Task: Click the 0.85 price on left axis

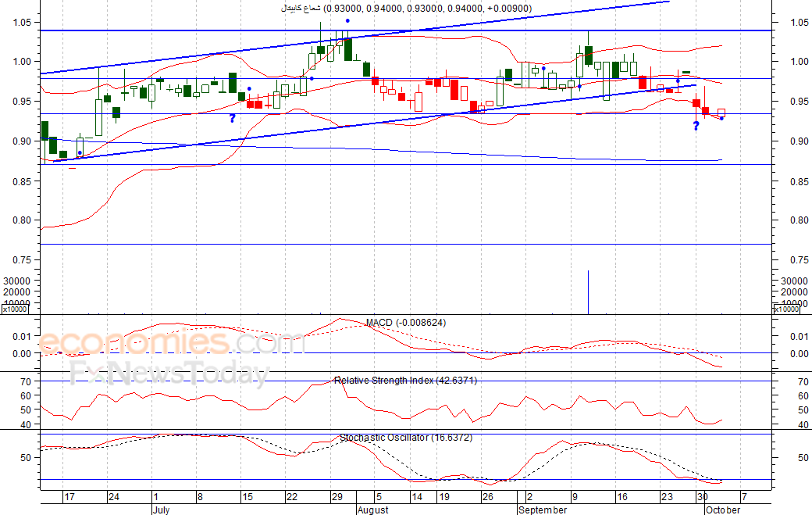Action: point(23,181)
